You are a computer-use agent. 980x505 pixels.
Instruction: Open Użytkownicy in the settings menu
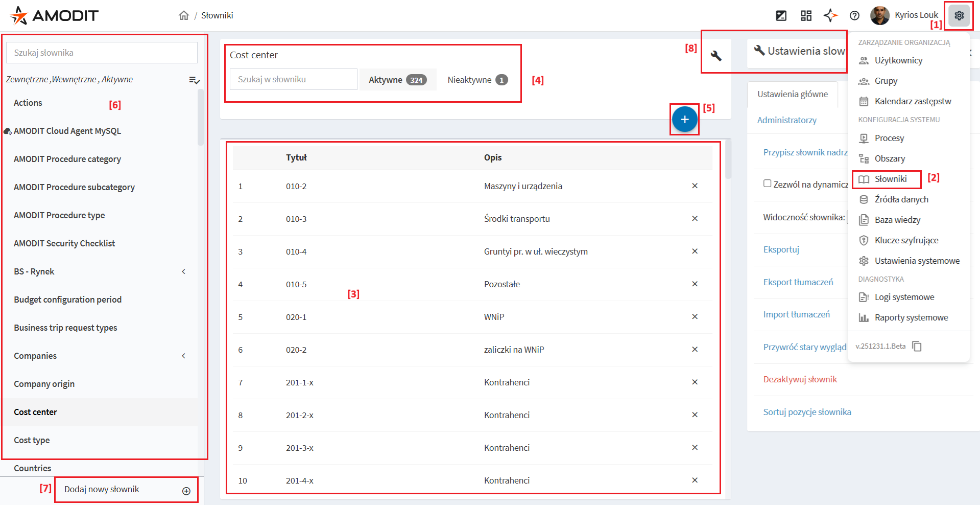tap(898, 60)
